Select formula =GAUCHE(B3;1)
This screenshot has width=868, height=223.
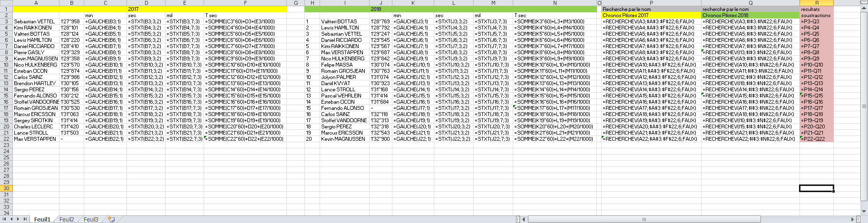coord(106,21)
